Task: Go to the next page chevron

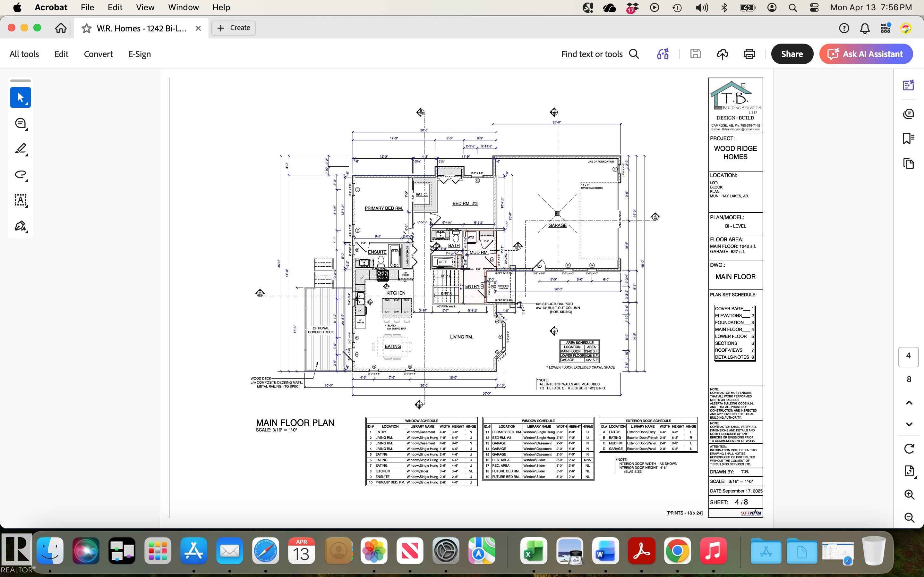Action: point(909,424)
